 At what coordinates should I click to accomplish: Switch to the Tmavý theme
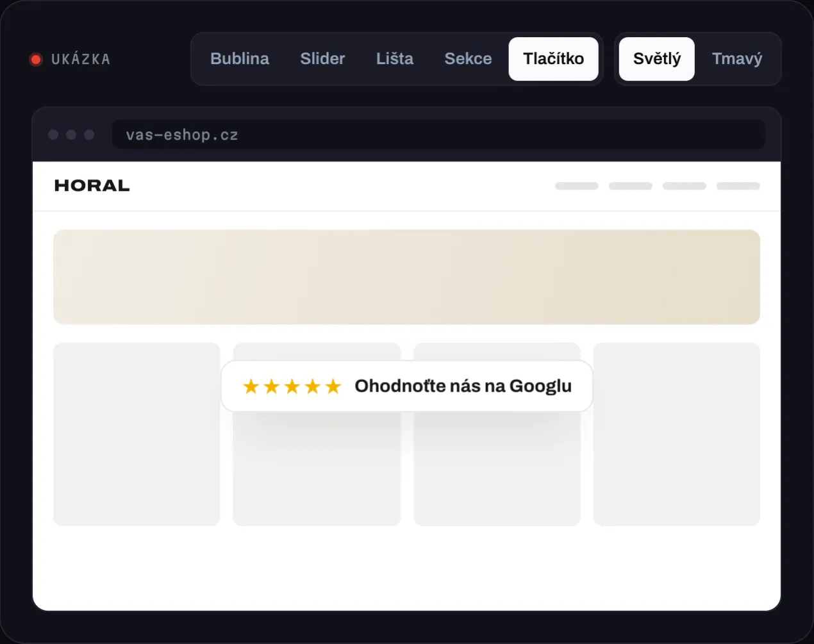[x=737, y=59]
